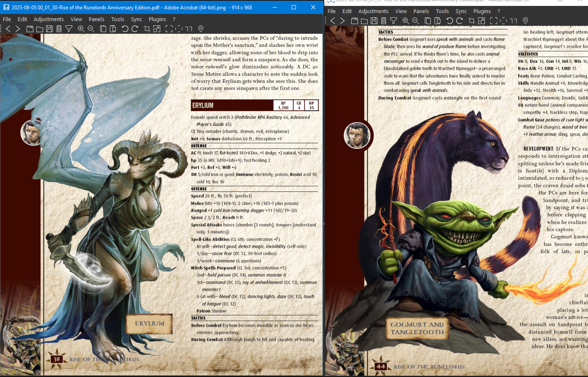Delete the file via trash icon, Erylium window
588x377 pixels.
(x=59, y=29)
